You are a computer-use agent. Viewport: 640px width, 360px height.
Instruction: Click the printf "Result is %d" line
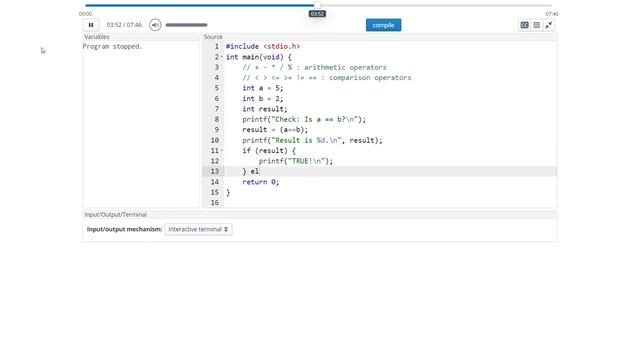coord(312,140)
